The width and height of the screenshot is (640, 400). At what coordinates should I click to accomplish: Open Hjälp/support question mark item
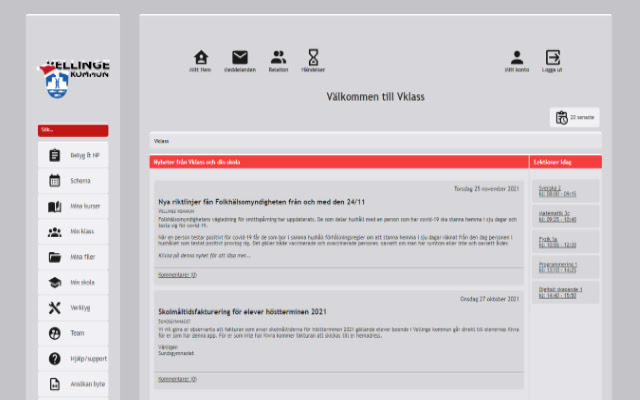point(73,358)
